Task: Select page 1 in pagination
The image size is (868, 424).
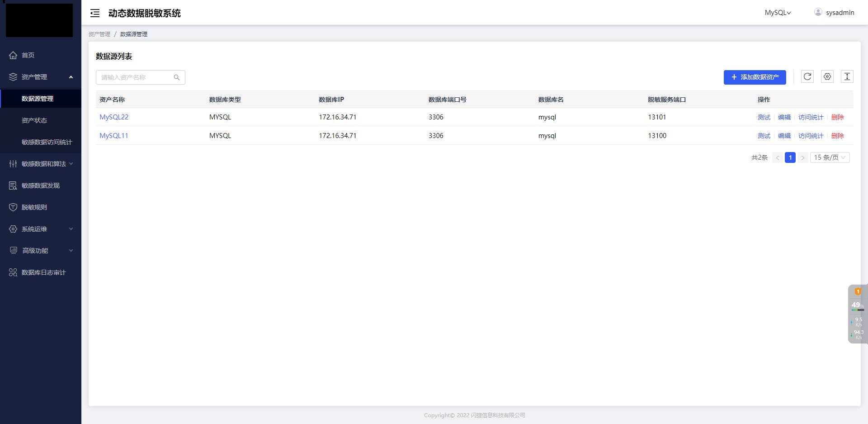Action: point(790,157)
